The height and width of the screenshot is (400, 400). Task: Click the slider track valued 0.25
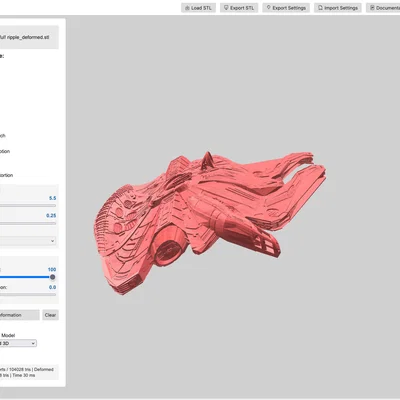pyautogui.click(x=28, y=223)
